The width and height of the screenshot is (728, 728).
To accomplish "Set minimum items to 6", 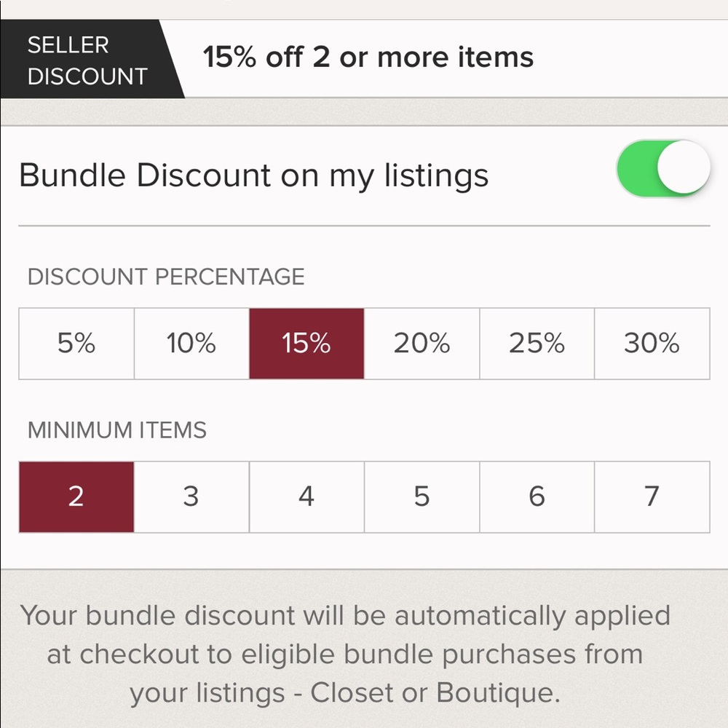I will (x=537, y=496).
